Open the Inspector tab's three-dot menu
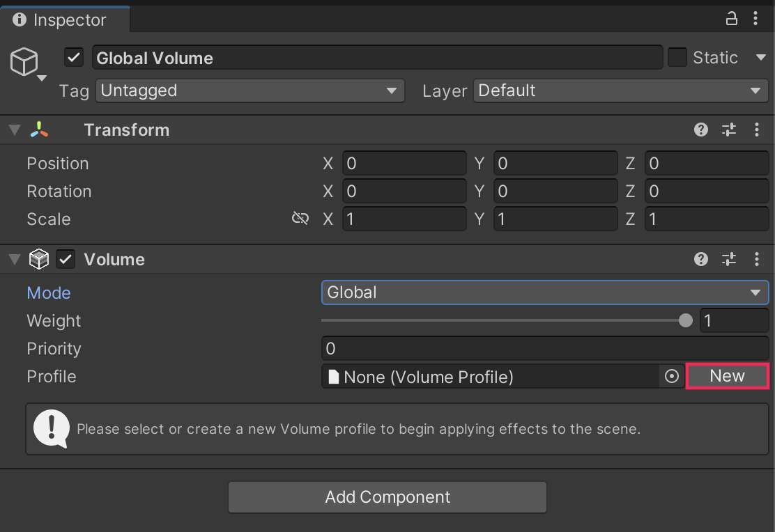775x532 pixels. pyautogui.click(x=756, y=19)
